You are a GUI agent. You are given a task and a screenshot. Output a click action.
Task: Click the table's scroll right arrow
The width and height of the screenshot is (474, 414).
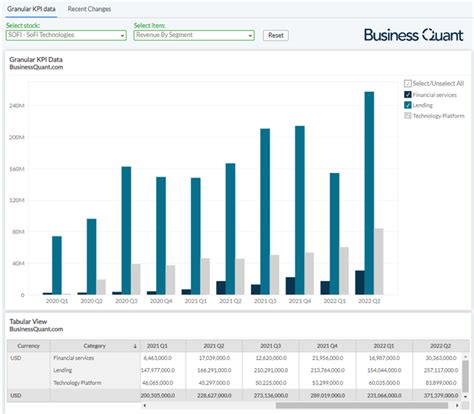point(457,406)
